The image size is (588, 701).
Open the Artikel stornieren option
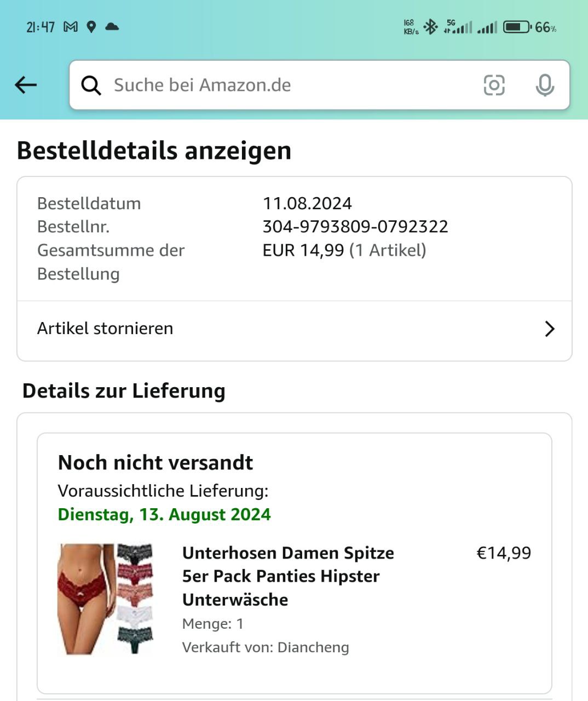tap(295, 329)
